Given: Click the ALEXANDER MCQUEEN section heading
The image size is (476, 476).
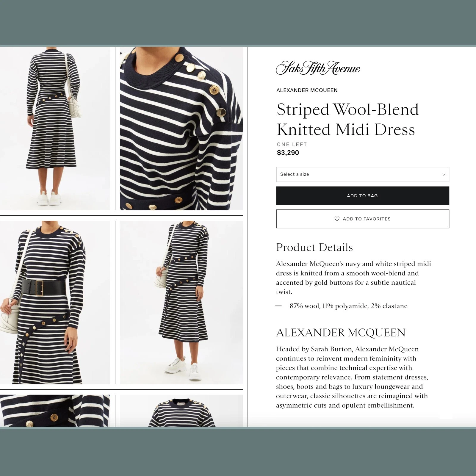Looking at the screenshot, I should pyautogui.click(x=341, y=333).
